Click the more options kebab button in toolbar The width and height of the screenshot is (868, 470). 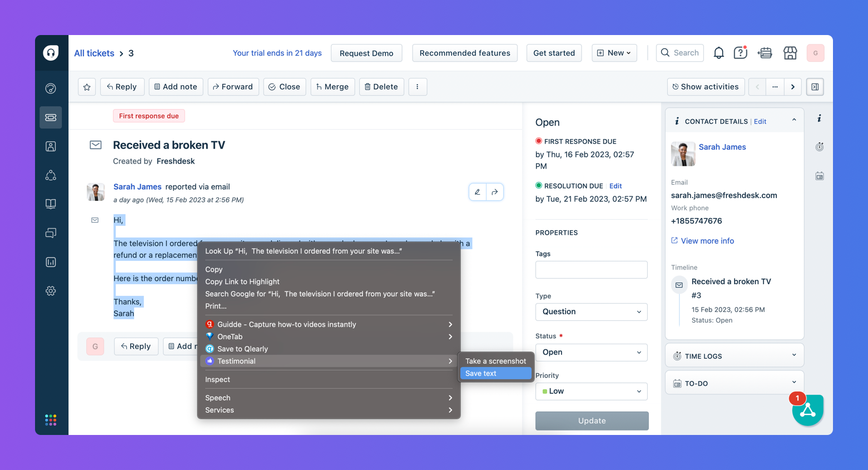tap(418, 87)
